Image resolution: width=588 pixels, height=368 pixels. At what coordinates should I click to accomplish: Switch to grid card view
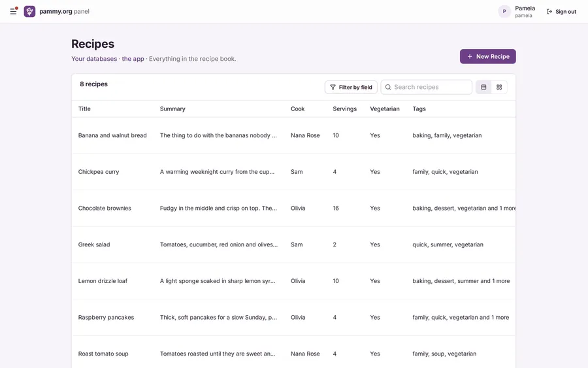(x=499, y=87)
